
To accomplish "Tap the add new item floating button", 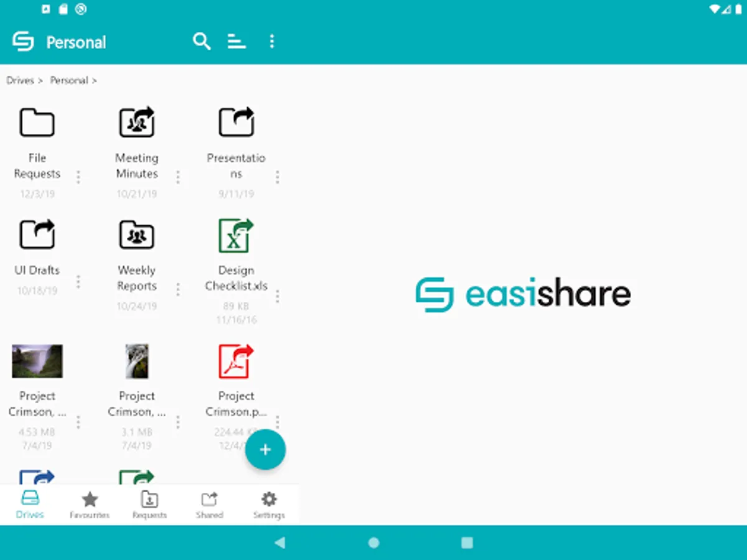I will click(265, 449).
